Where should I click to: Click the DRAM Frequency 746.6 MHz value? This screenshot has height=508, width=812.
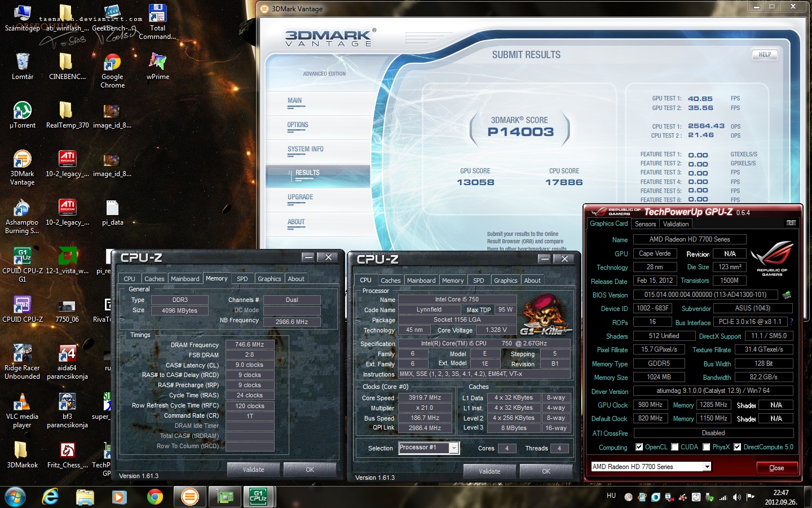point(250,344)
